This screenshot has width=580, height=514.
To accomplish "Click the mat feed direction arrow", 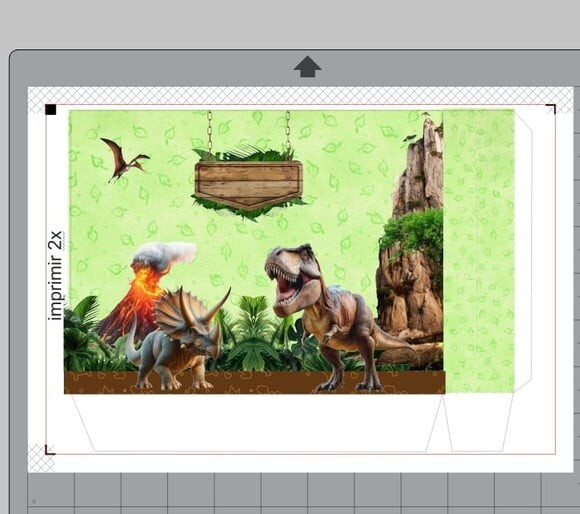I will tap(307, 67).
